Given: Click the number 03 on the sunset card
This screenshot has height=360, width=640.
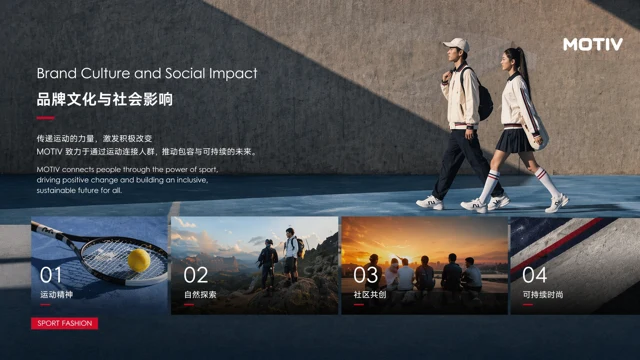Looking at the screenshot, I should click(366, 275).
